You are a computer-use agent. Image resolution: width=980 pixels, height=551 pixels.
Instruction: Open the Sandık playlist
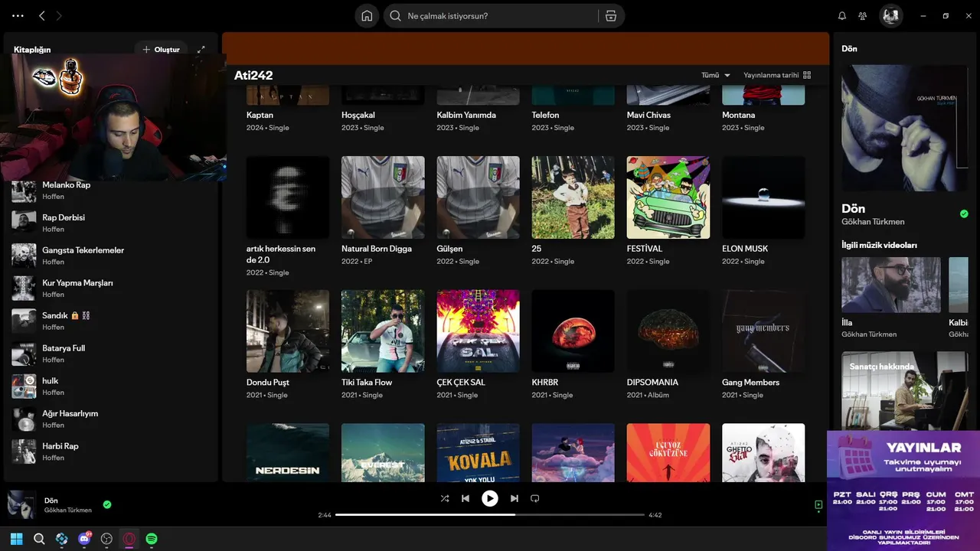pos(112,321)
